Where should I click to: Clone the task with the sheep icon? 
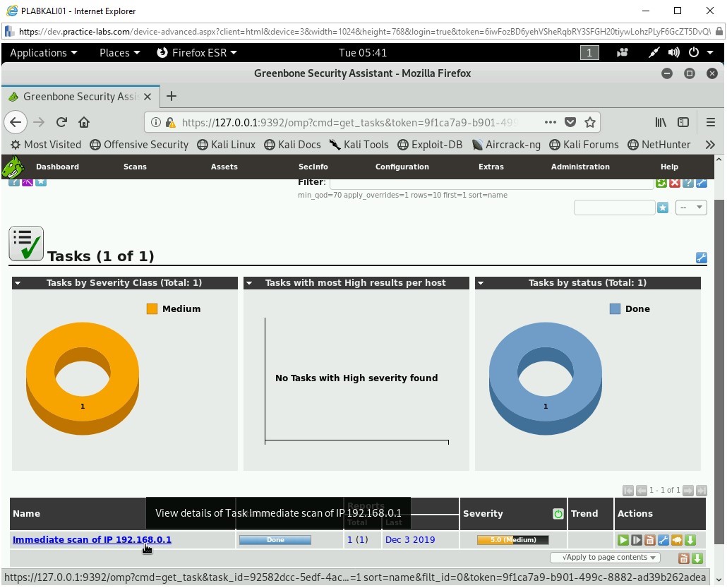[676, 540]
